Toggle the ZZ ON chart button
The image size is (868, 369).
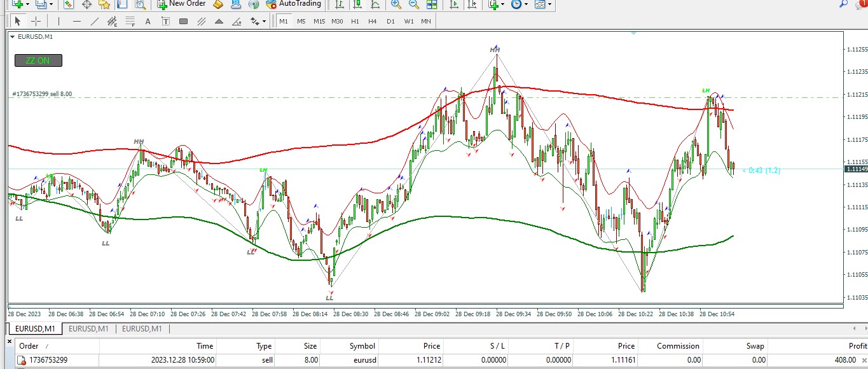coord(38,60)
